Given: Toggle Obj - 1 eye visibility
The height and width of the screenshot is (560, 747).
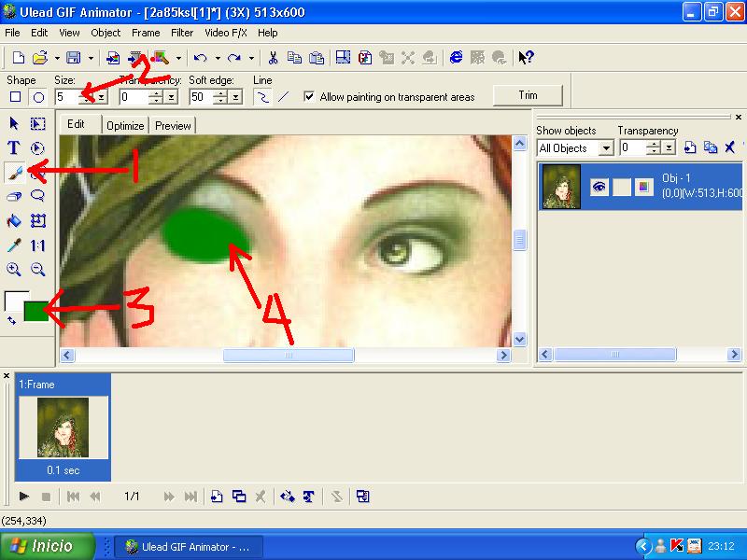Looking at the screenshot, I should [599, 187].
